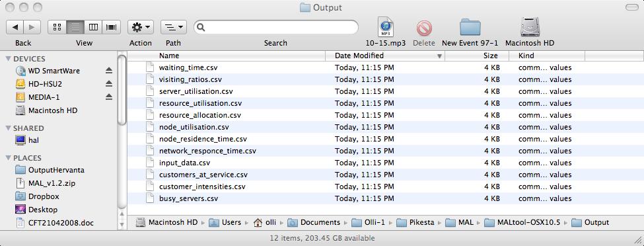Sort files by the Name column
The image size is (644, 246).
(x=227, y=56)
